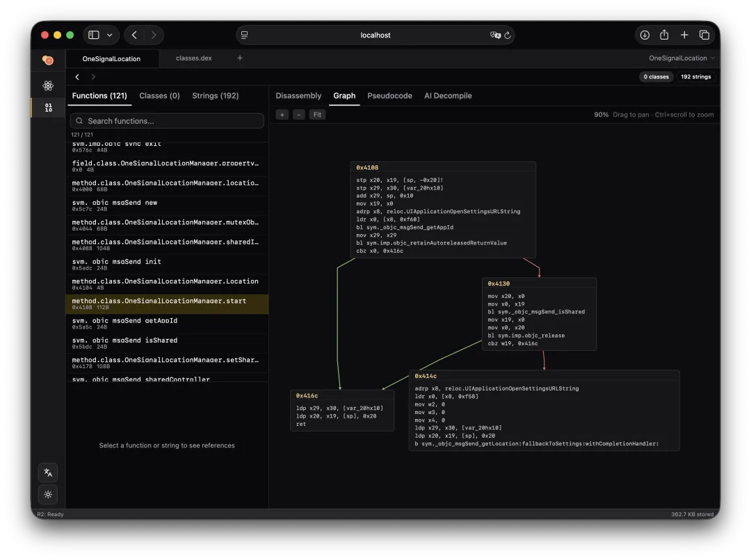Click the app logo icon in sidebar

[48, 60]
